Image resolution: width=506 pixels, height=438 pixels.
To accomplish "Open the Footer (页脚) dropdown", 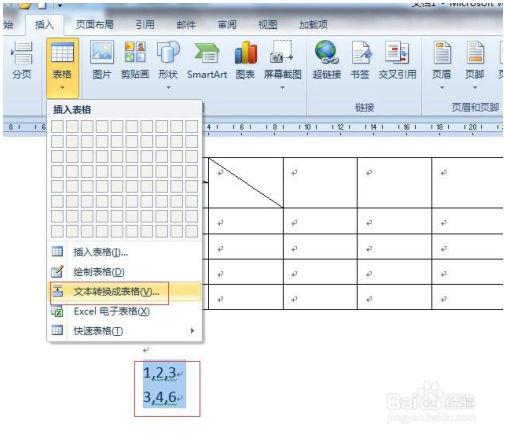I will tap(475, 65).
